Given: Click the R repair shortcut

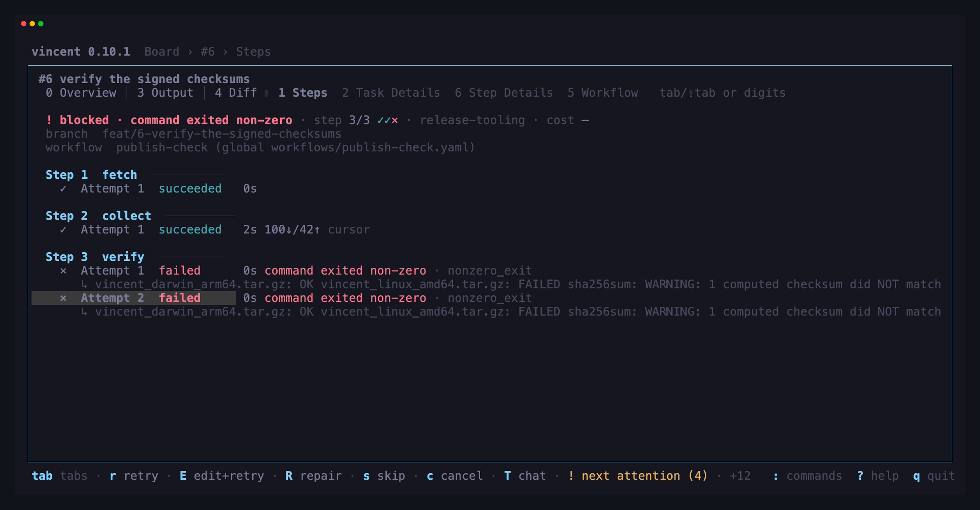Looking at the screenshot, I should point(313,476).
